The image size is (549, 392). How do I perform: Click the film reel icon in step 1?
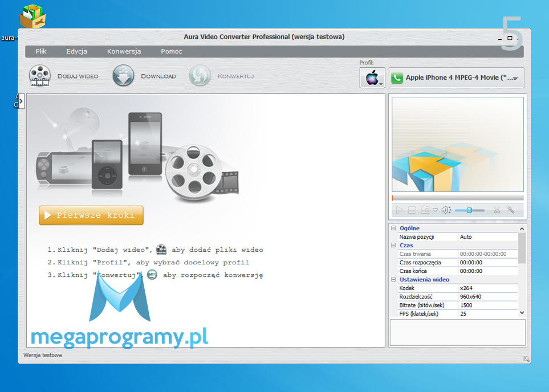click(x=161, y=249)
